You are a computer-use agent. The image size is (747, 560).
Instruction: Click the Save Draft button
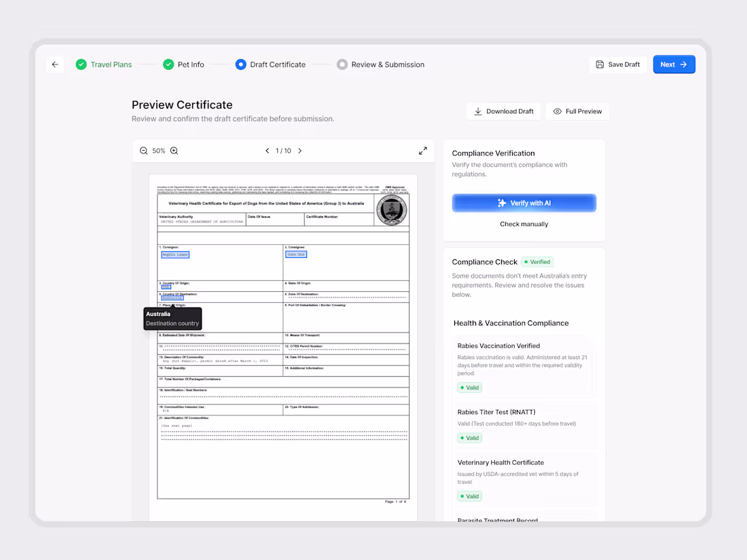(x=618, y=64)
